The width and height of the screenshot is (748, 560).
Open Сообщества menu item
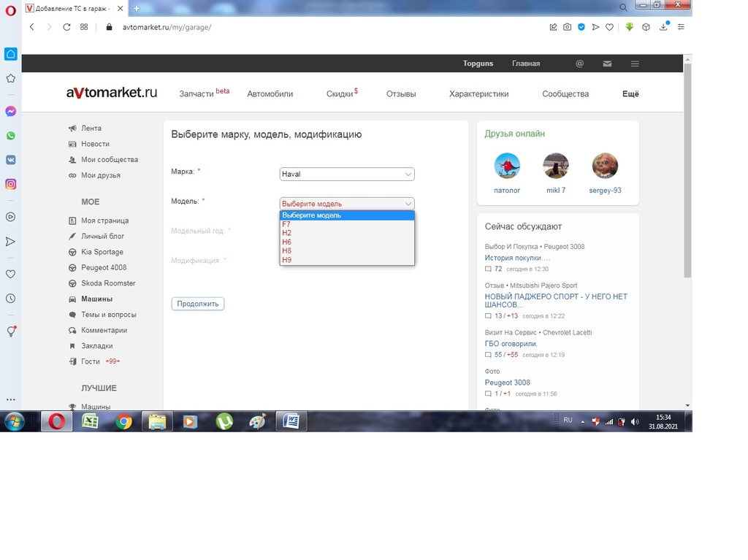[565, 94]
